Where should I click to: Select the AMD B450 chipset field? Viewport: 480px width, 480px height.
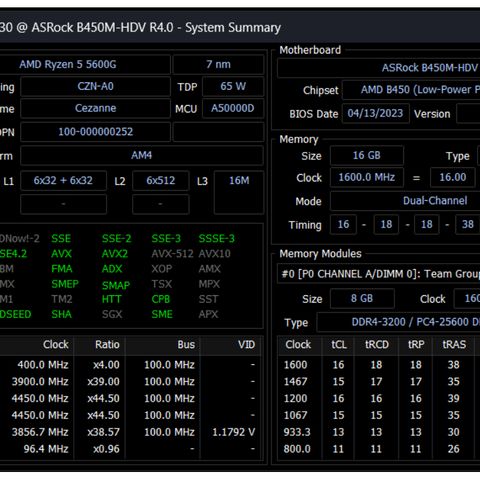(411, 90)
